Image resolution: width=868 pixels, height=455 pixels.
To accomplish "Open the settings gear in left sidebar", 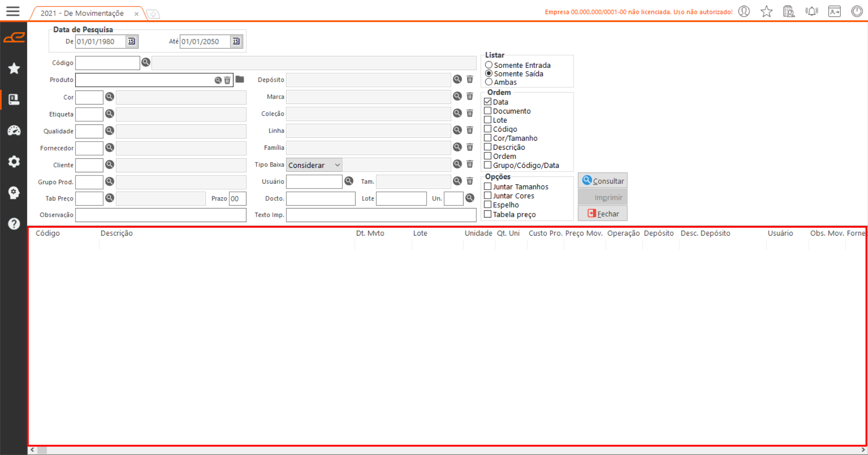I will click(x=14, y=161).
